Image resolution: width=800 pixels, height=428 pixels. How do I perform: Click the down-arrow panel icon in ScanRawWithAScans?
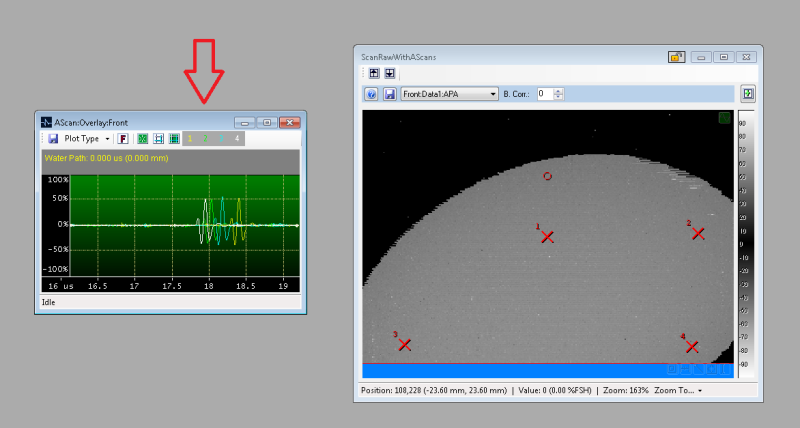390,73
